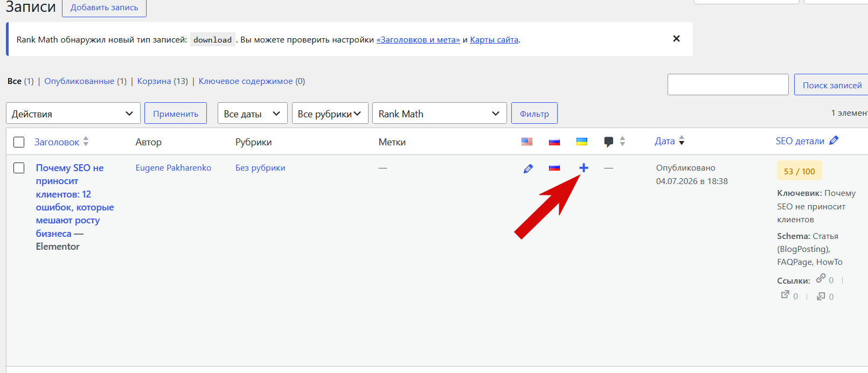Click pencil icon next to SEO детали

(834, 140)
